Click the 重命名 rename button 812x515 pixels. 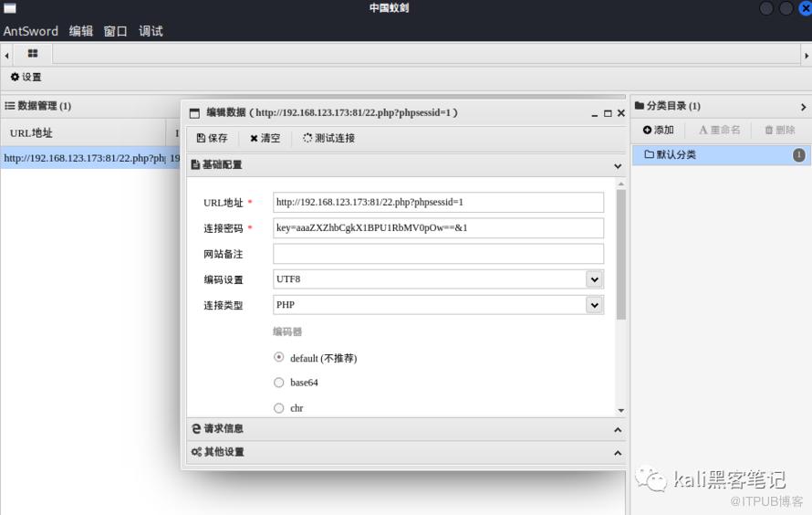720,130
